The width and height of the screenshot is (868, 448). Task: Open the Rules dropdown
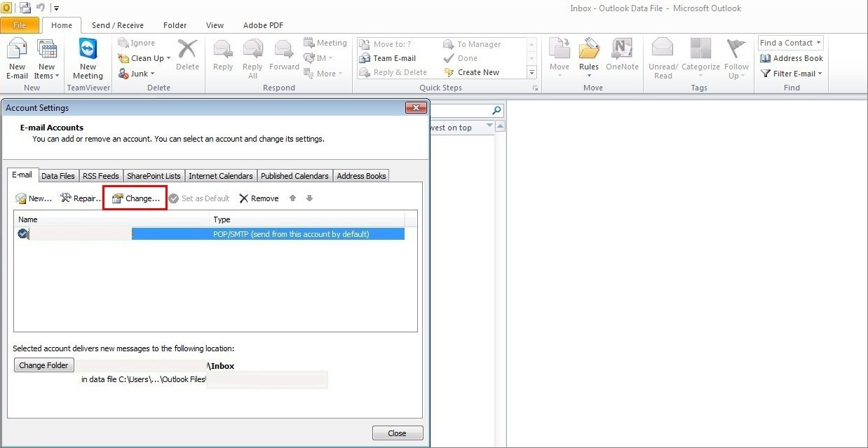[x=589, y=58]
